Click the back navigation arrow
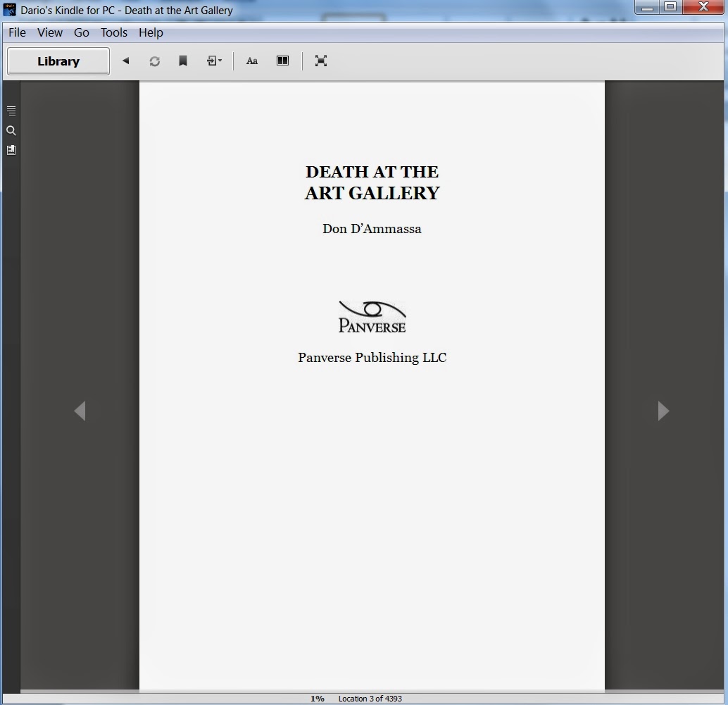728x705 pixels. coord(126,61)
